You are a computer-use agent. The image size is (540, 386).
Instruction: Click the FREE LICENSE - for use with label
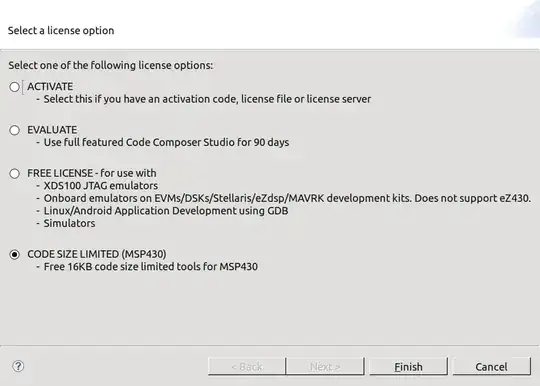click(92, 173)
